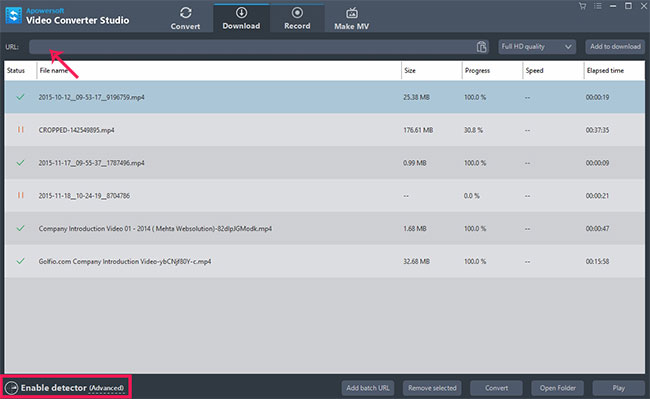Click green checkmark status of 1787496.mp4 row

click(20, 162)
